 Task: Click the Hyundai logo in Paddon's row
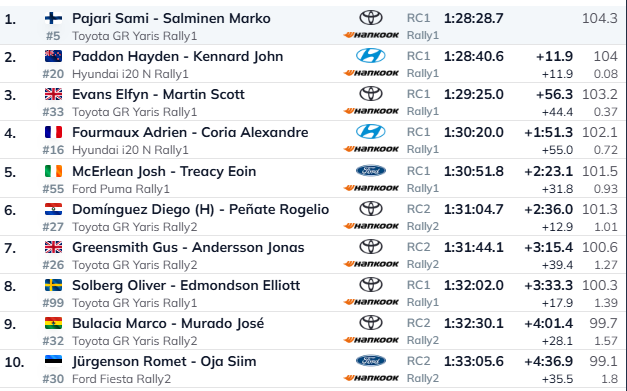pyautogui.click(x=371, y=56)
